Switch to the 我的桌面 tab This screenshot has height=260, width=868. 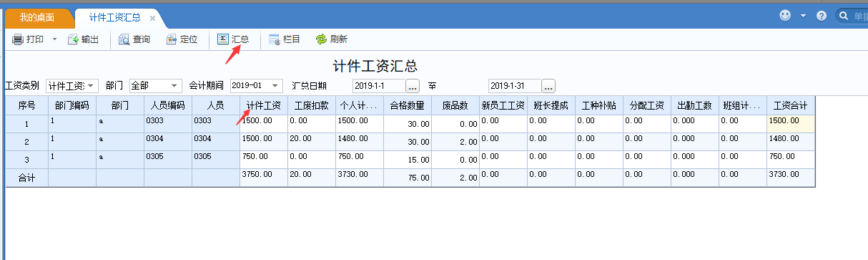[37, 17]
